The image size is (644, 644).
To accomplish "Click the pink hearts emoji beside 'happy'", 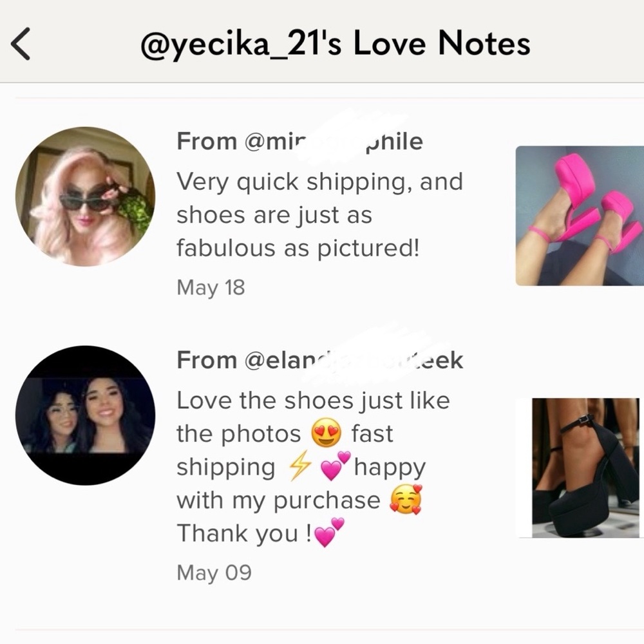I will [336, 466].
